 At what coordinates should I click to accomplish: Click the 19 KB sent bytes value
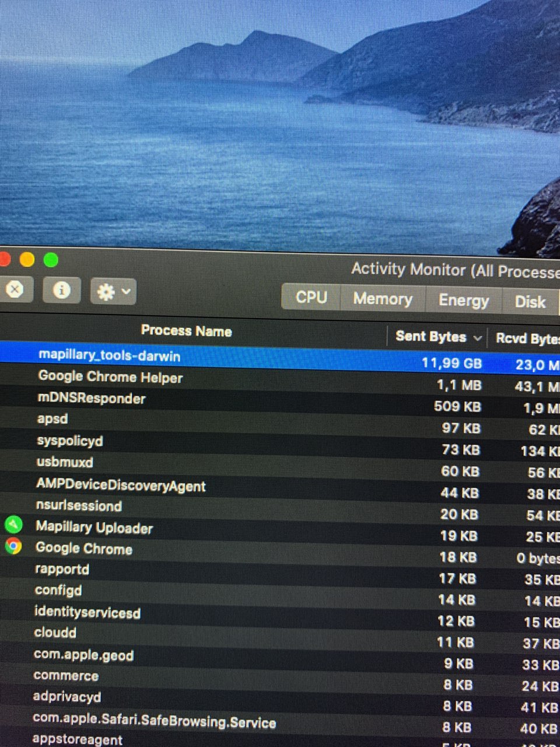pyautogui.click(x=459, y=536)
